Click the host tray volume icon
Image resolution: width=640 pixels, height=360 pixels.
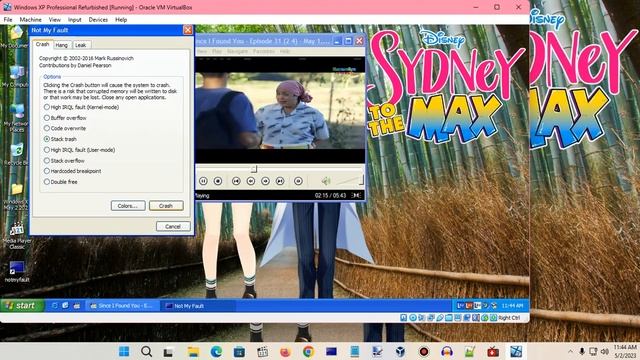pyautogui.click(x=605, y=351)
